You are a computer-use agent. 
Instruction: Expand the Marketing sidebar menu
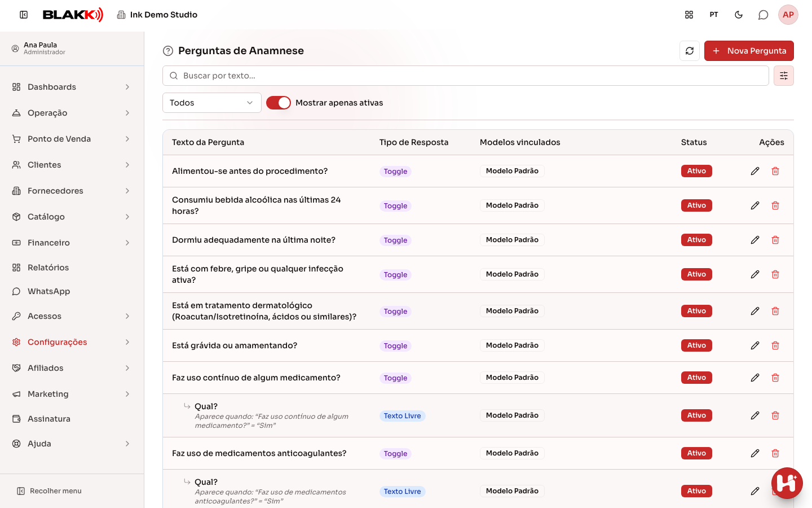72,394
